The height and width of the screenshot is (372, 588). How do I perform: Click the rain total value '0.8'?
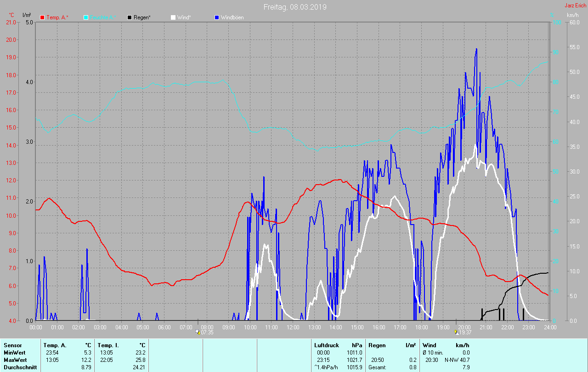[413, 367]
